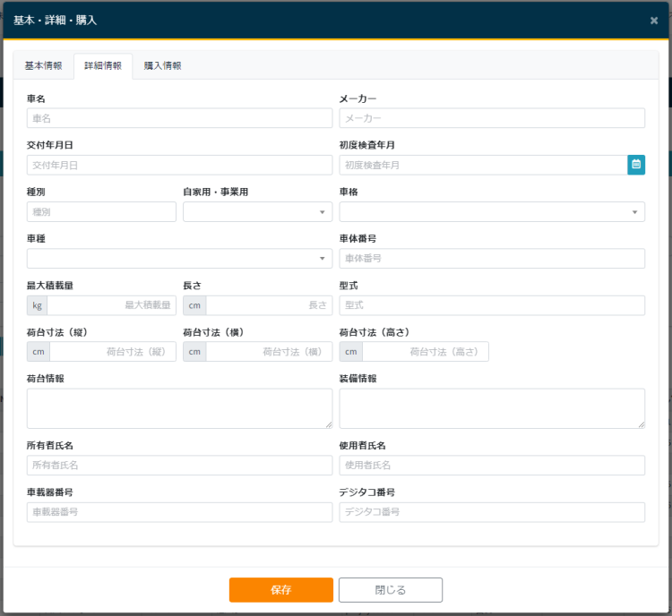Open calendar picker for 初度検査年月
This screenshot has width=672, height=616.
click(636, 165)
